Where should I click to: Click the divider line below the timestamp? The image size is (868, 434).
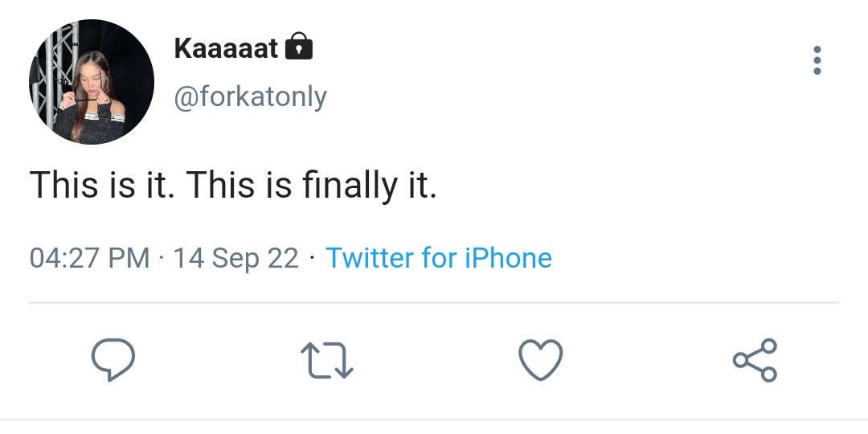pyautogui.click(x=434, y=303)
